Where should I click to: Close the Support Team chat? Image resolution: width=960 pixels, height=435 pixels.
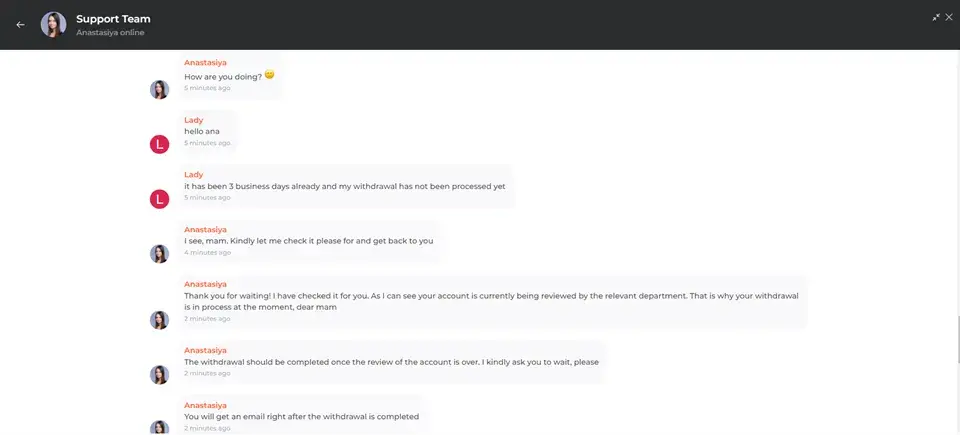[x=949, y=17]
